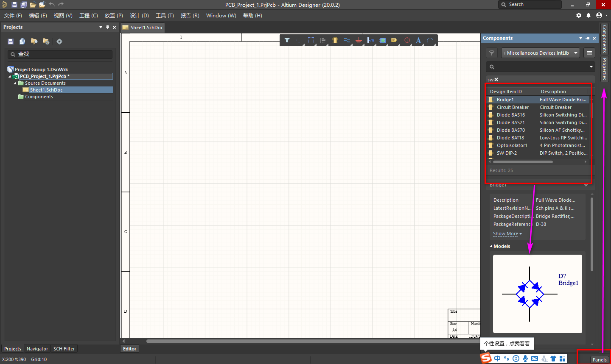Image resolution: width=611 pixels, height=364 pixels.
Task: Expand the component search field dropdown arrow
Action: pos(591,67)
